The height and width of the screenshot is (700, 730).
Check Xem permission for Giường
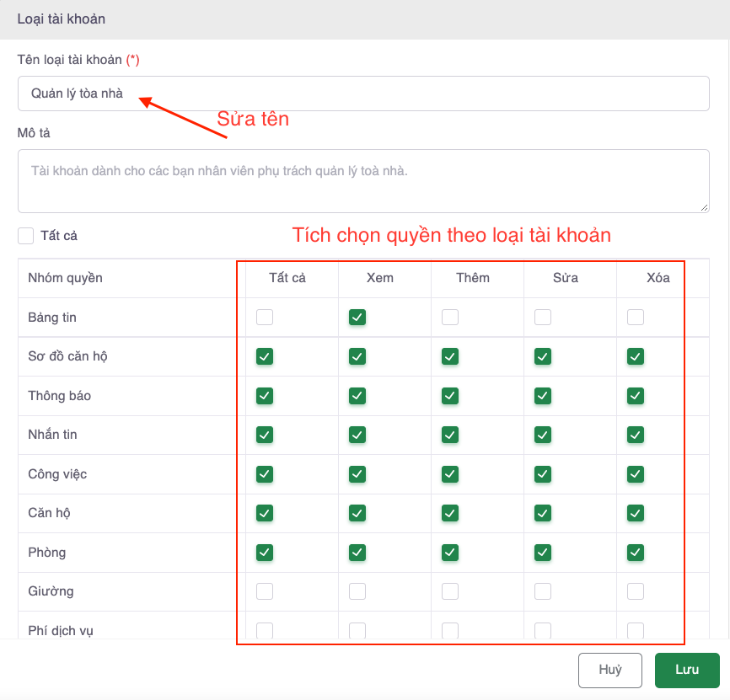point(357,591)
